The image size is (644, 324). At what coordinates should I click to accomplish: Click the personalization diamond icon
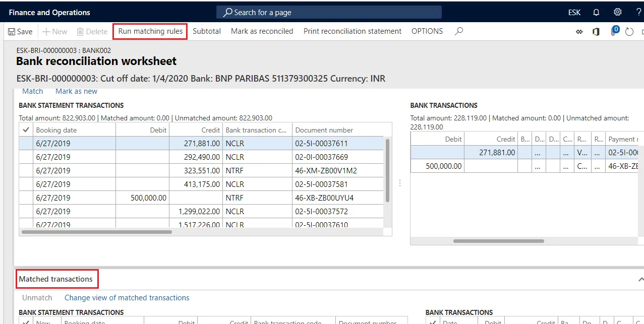click(x=579, y=32)
